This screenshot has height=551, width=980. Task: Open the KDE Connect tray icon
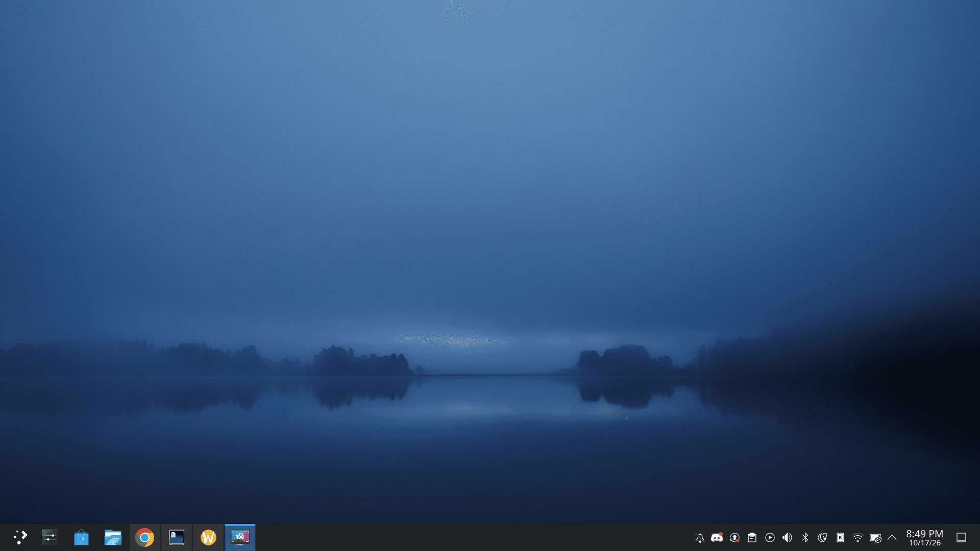point(840,538)
